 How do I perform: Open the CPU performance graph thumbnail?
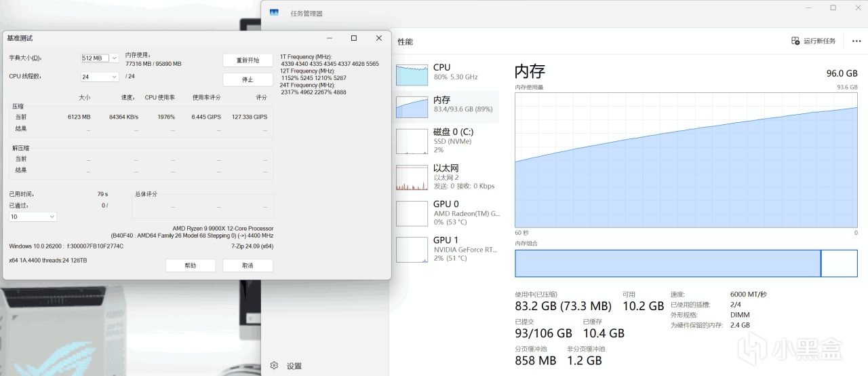[x=412, y=75]
